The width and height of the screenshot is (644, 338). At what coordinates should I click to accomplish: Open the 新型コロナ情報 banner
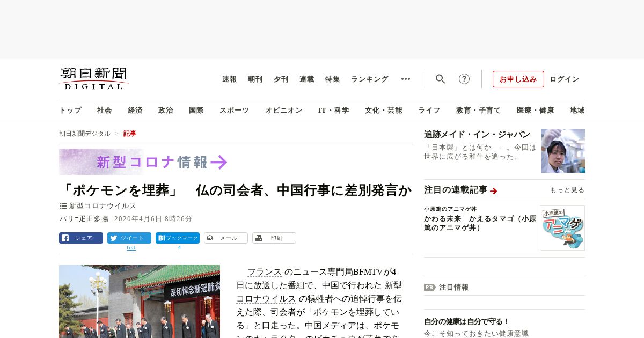[144, 162]
